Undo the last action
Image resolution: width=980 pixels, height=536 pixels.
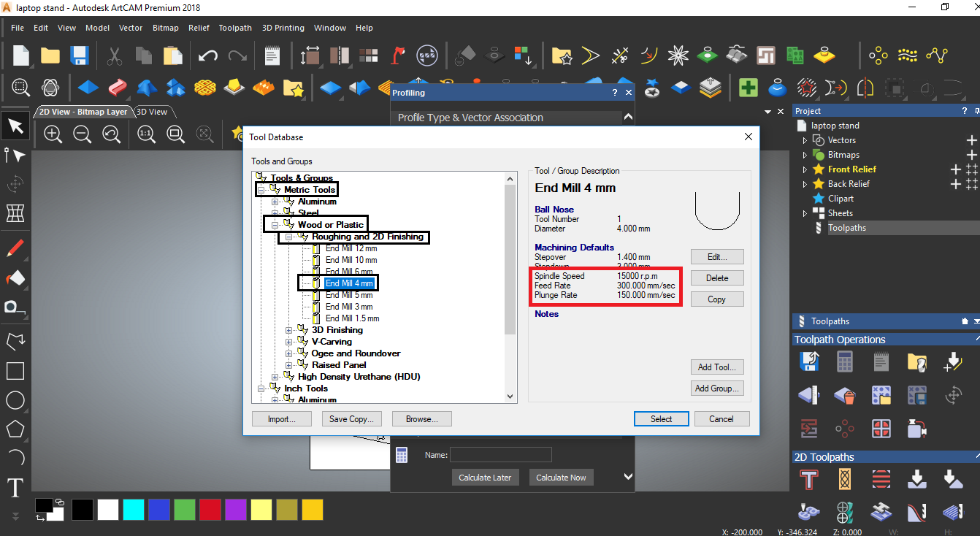[x=208, y=55]
